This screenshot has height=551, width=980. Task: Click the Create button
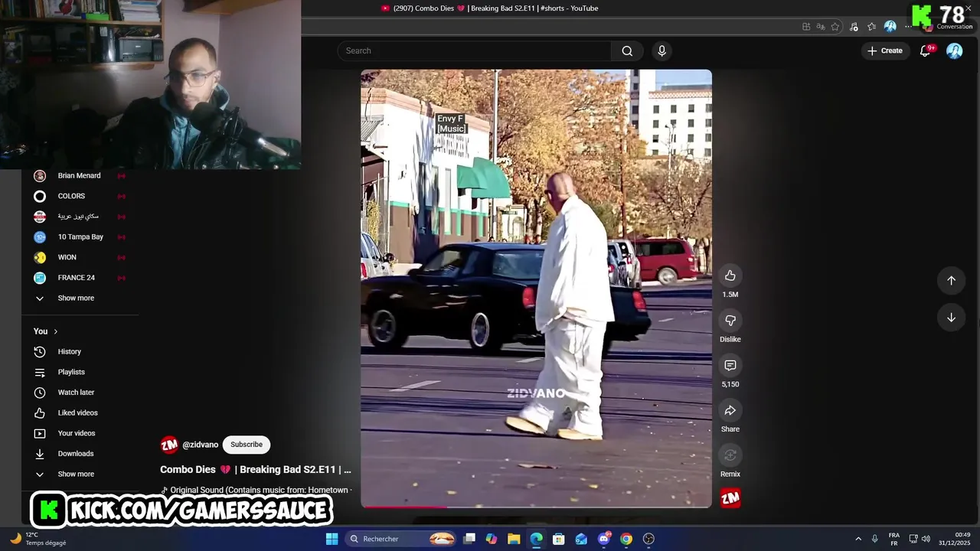[885, 51]
